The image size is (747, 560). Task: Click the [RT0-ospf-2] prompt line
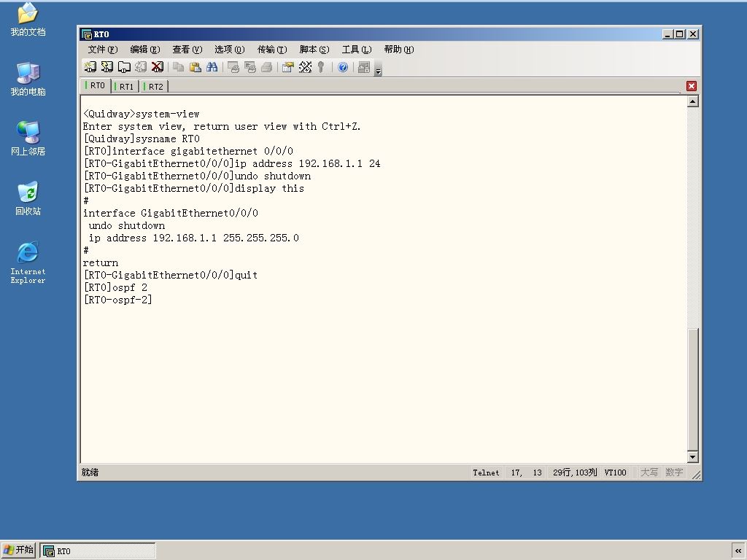tap(117, 300)
